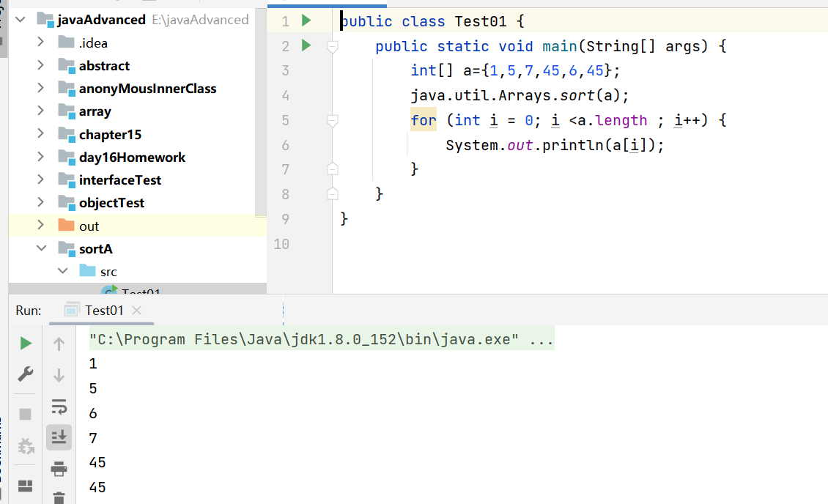Click the Stop process square icon
Screen dimensions: 828x504
click(26, 414)
